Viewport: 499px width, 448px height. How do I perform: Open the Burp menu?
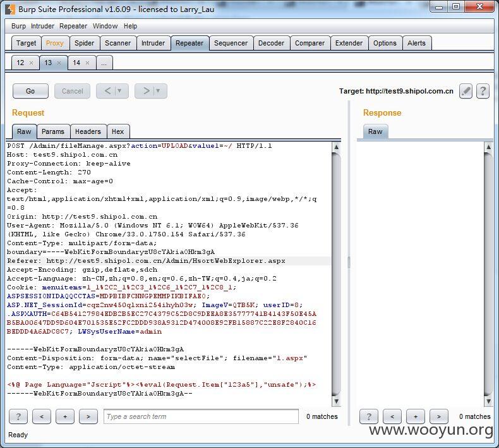tap(18, 26)
